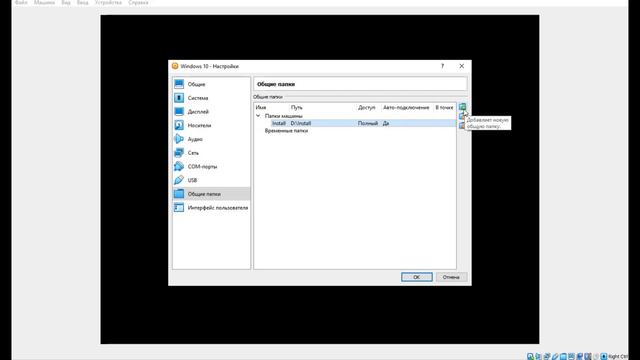640x360 pixels.
Task: Confirm settings with the OK button
Action: pyautogui.click(x=416, y=277)
